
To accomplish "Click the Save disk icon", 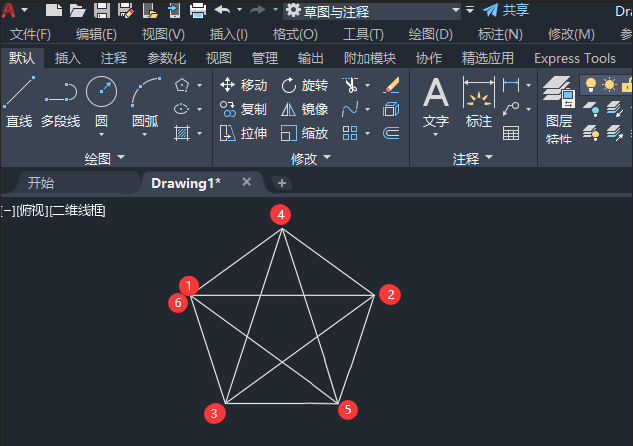I will pyautogui.click(x=102, y=10).
